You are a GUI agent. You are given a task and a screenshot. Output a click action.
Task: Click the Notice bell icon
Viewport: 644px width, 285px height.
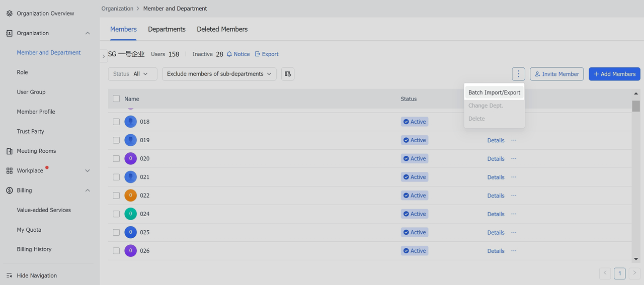coord(229,54)
